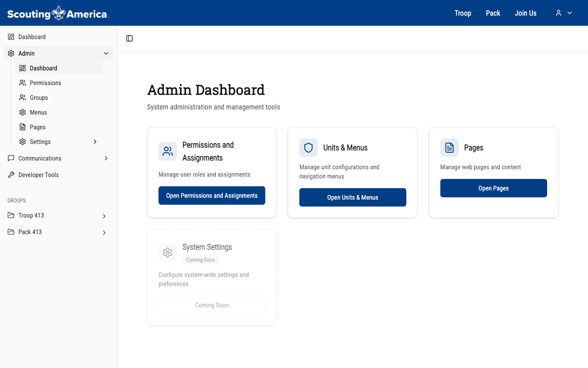
Task: Click the Admin Dashboard heading
Action: [x=206, y=90]
